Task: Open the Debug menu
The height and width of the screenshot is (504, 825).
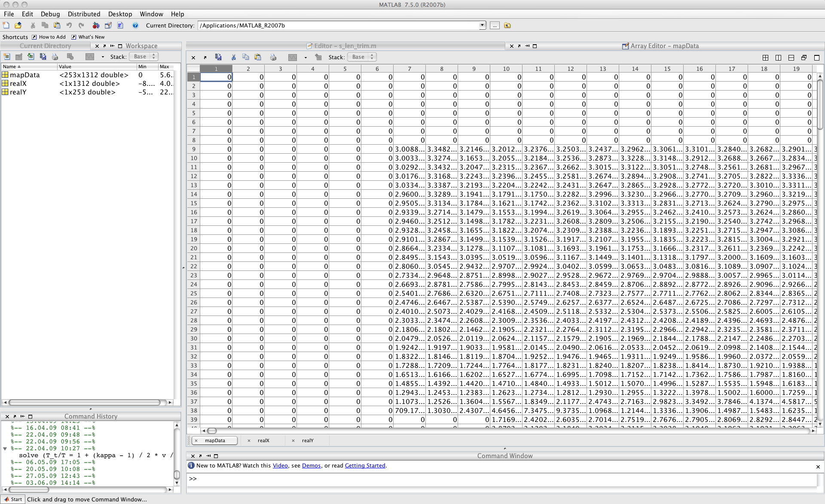Action: coord(50,14)
